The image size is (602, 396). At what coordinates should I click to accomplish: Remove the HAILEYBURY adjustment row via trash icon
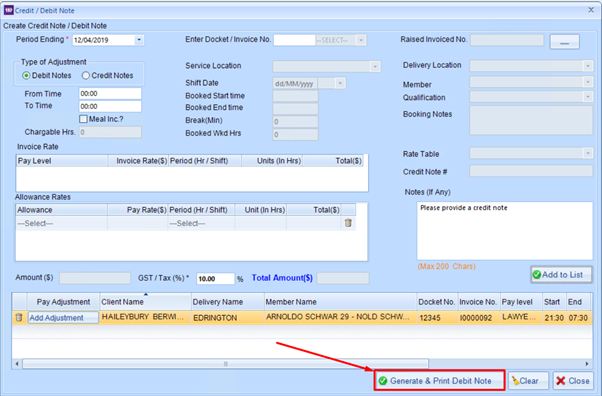(x=19, y=317)
